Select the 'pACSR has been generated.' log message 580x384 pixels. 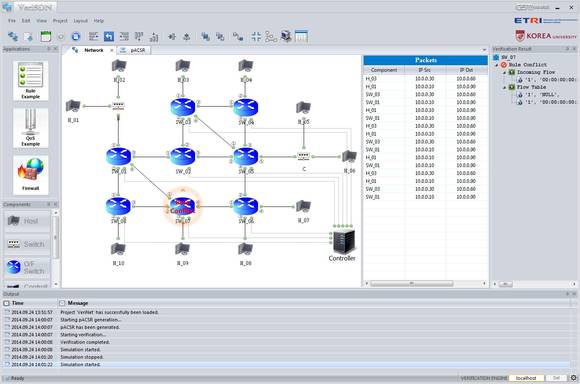[x=90, y=327]
